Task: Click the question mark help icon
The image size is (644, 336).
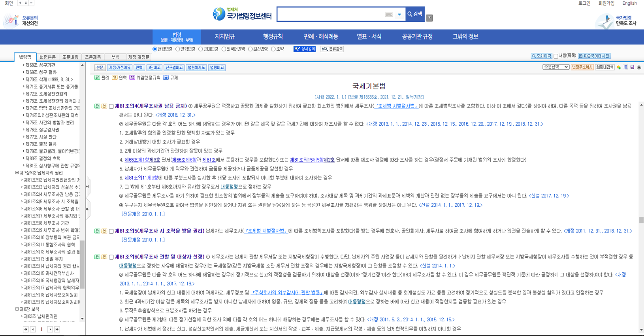Action: [429, 18]
